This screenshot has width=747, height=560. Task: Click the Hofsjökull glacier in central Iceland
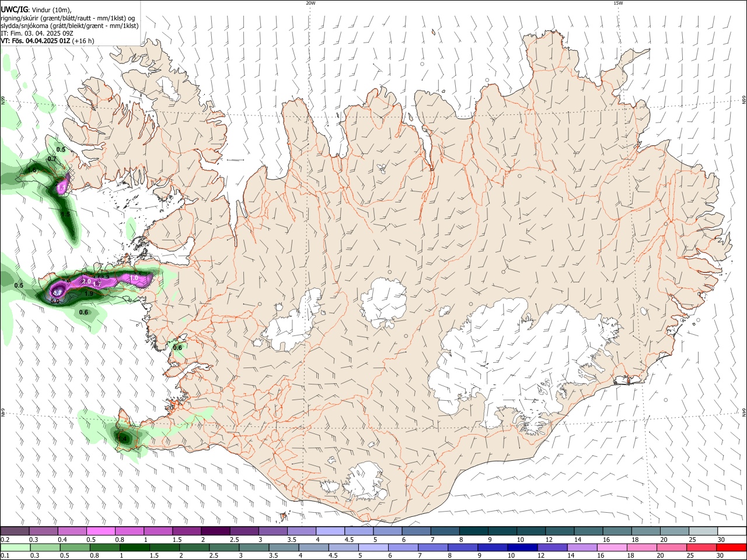[x=383, y=302]
